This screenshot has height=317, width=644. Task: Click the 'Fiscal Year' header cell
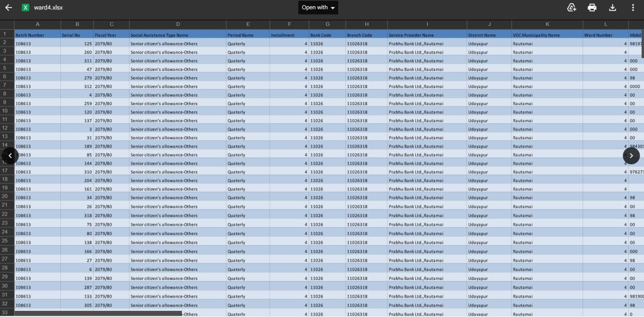pyautogui.click(x=111, y=35)
